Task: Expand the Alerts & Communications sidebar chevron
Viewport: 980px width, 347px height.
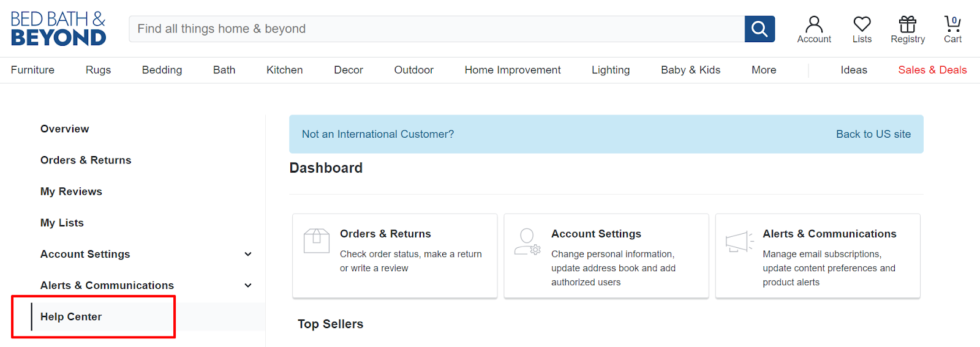Action: click(x=248, y=285)
